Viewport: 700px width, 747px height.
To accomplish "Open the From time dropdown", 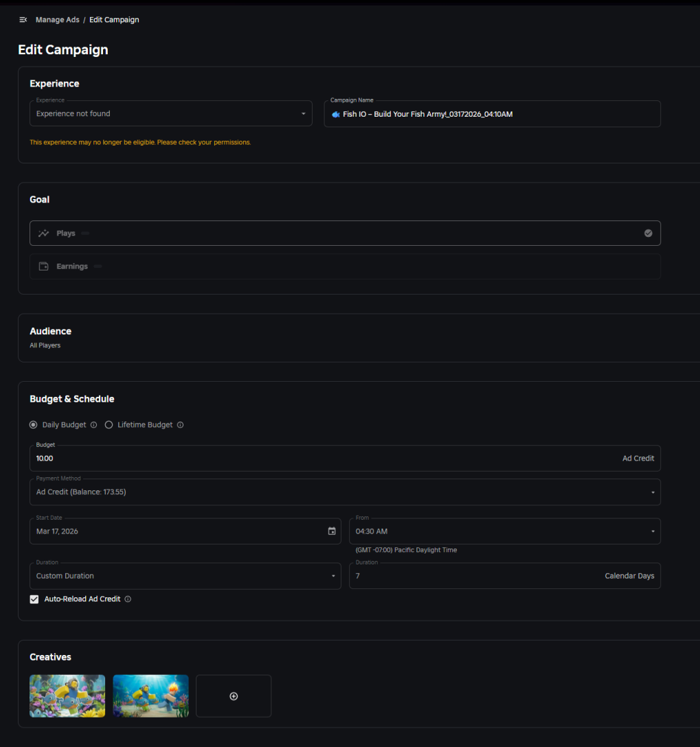I will point(505,531).
